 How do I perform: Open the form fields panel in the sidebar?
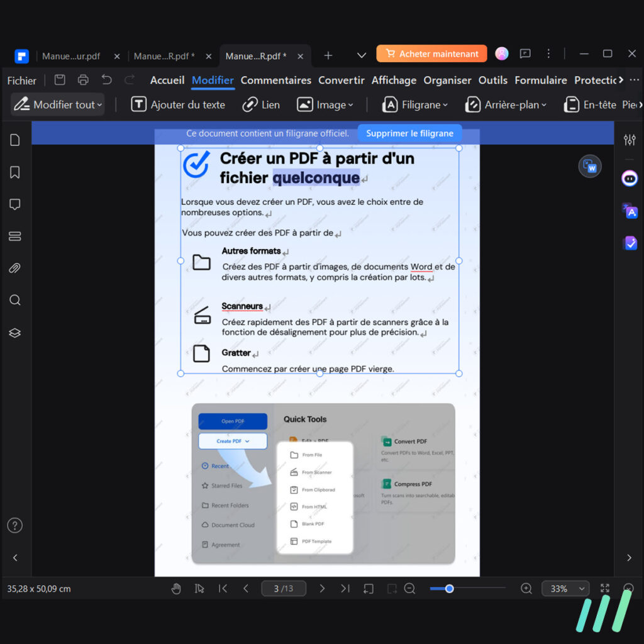[x=15, y=236]
